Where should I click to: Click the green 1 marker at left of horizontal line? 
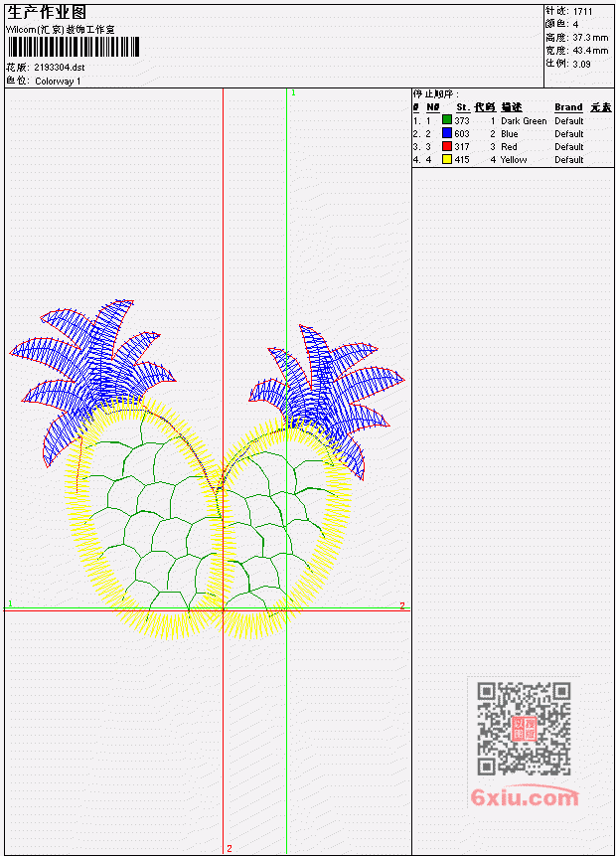(x=10, y=603)
